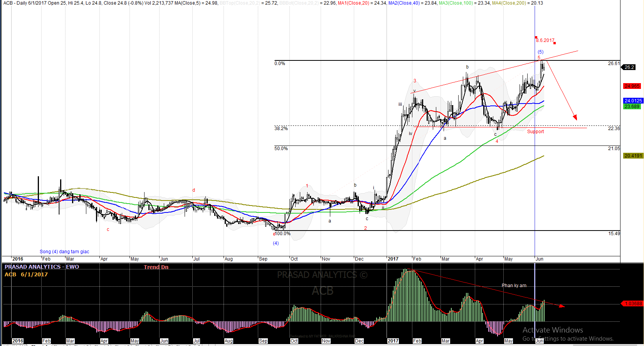The height and width of the screenshot is (346, 644).
Task: Select the red "Support" annotation text
Action: coord(535,132)
